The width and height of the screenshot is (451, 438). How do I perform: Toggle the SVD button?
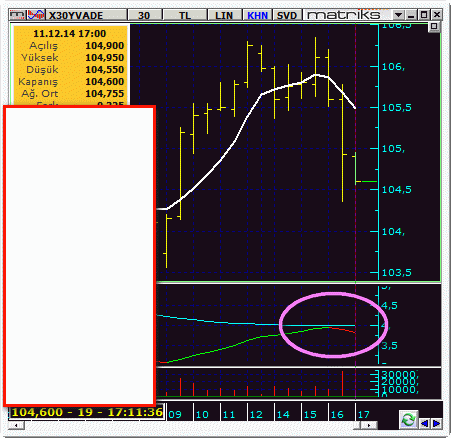[287, 15]
